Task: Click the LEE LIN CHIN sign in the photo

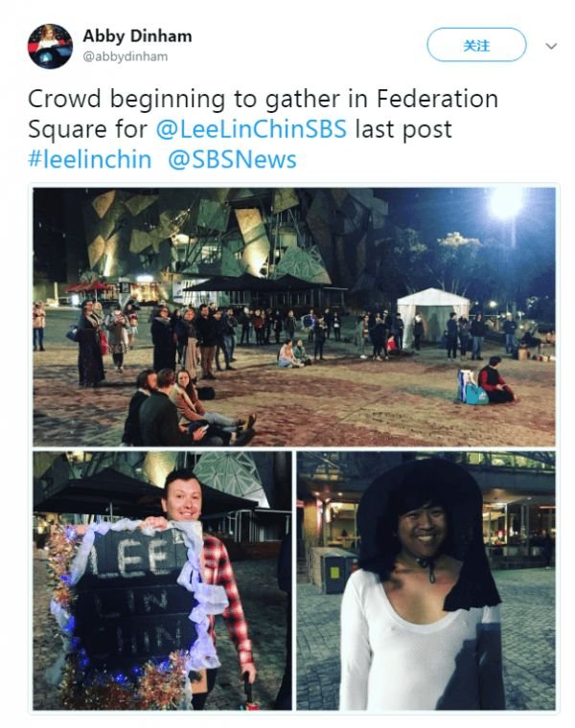Action: click(x=135, y=599)
